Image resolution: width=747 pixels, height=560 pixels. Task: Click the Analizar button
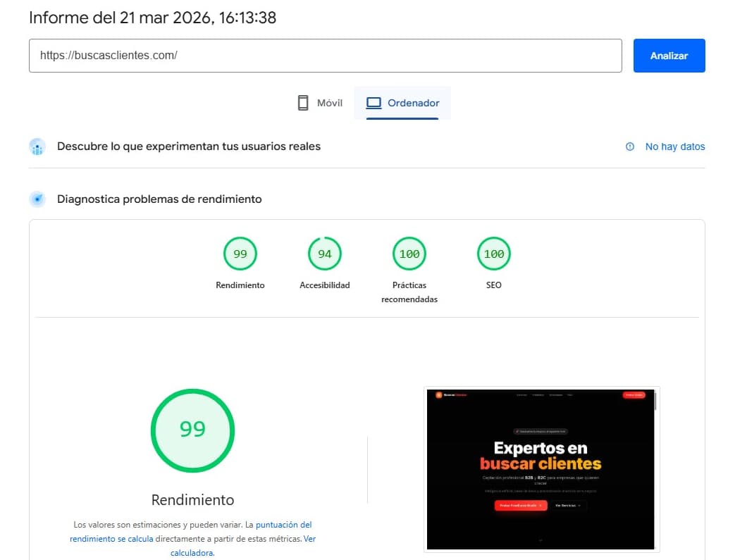[x=669, y=56]
